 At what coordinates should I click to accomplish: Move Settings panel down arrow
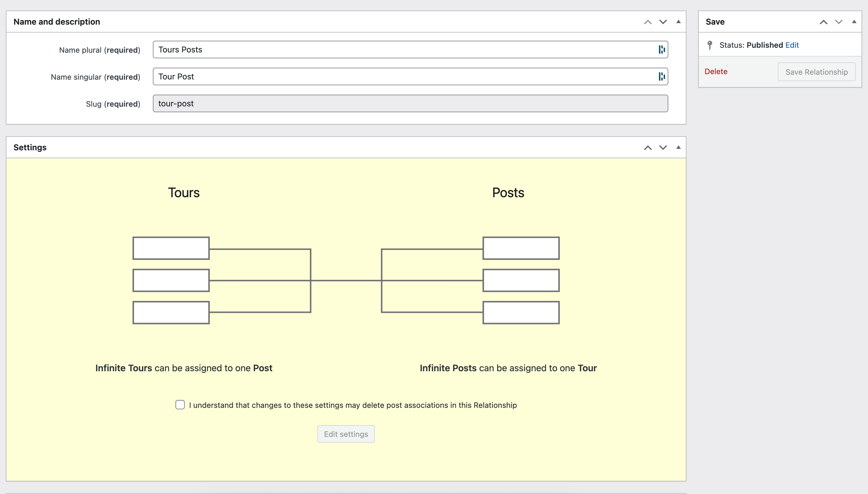click(663, 148)
